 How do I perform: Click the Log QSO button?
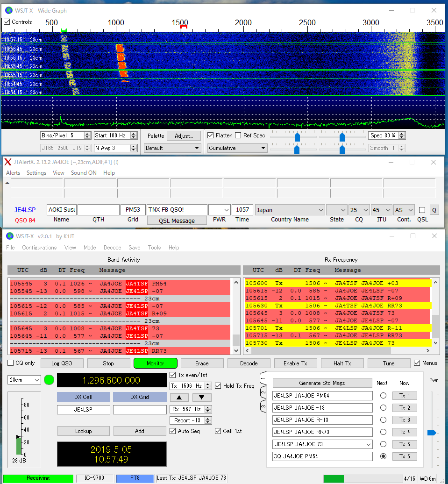coord(62,363)
